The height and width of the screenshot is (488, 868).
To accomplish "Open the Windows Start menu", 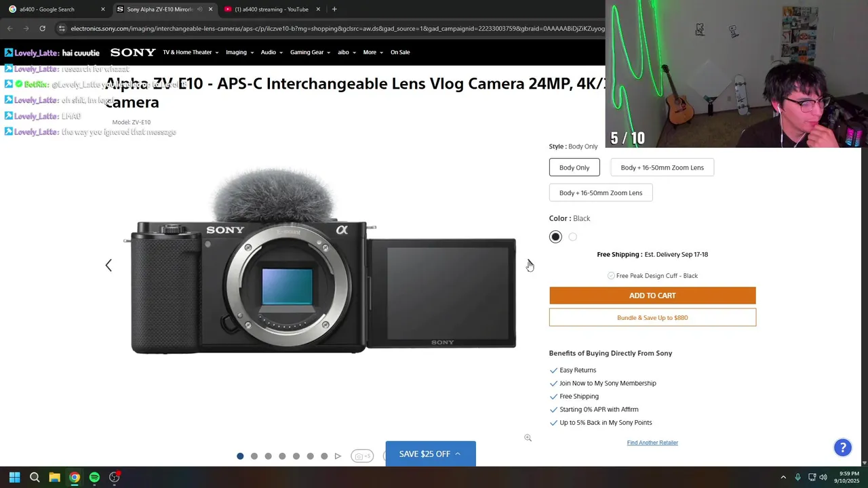I will [x=15, y=477].
